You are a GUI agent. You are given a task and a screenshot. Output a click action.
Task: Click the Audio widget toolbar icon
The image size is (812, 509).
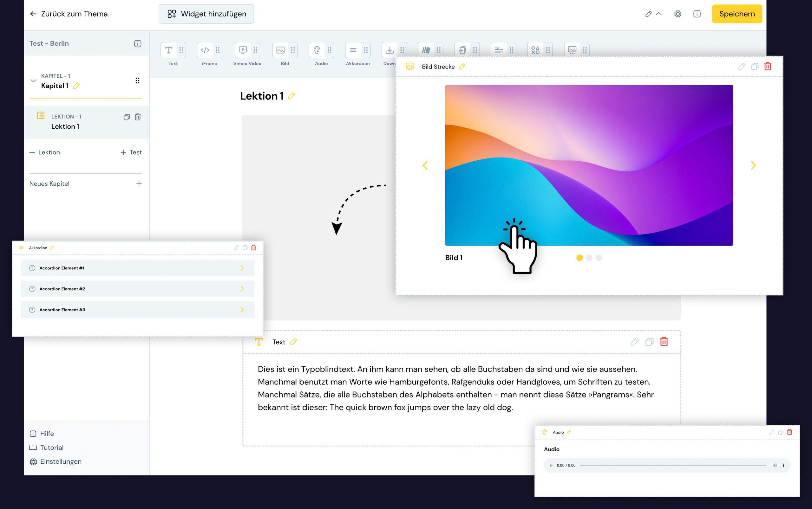click(x=317, y=50)
